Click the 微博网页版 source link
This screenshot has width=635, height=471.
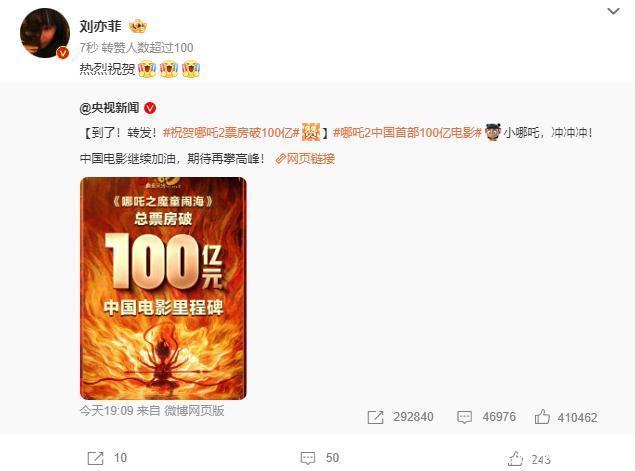[194, 411]
